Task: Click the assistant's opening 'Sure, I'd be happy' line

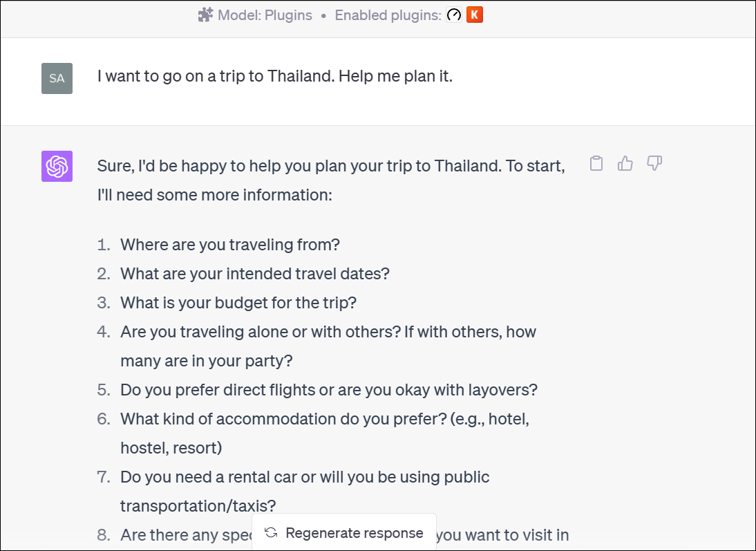Action: pos(331,166)
